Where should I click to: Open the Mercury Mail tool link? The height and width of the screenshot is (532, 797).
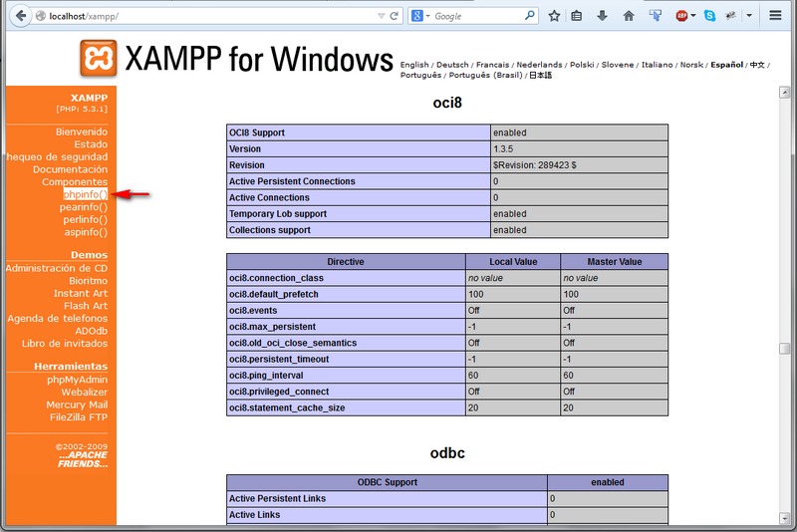point(77,404)
